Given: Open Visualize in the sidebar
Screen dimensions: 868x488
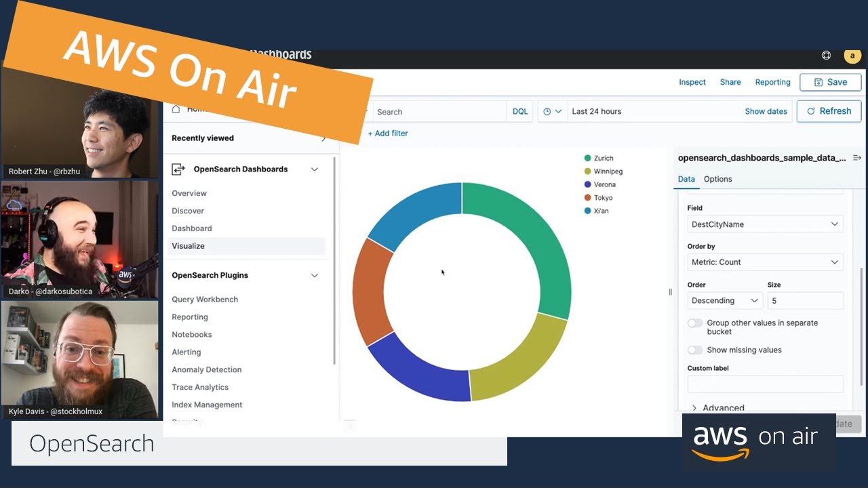Looking at the screenshot, I should (188, 246).
